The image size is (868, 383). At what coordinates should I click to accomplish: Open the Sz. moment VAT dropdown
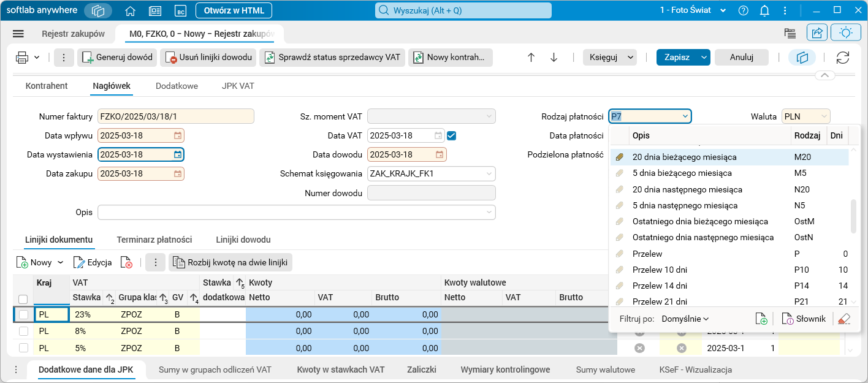coord(489,116)
